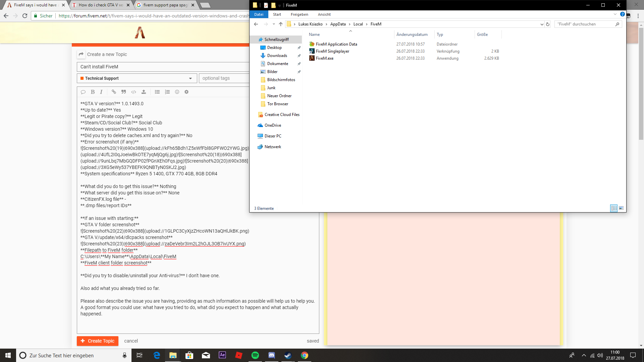Expand the Explorer ribbon with the chevron
The image size is (644, 362).
[615, 14]
